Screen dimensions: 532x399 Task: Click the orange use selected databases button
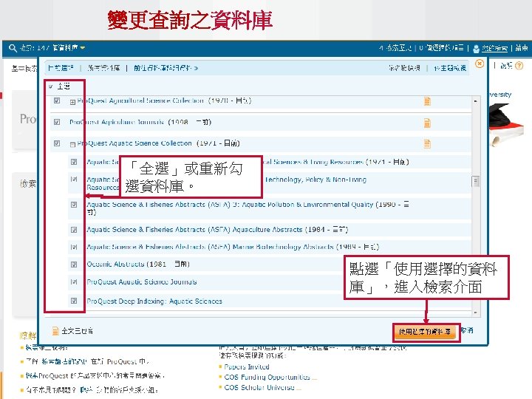(426, 332)
